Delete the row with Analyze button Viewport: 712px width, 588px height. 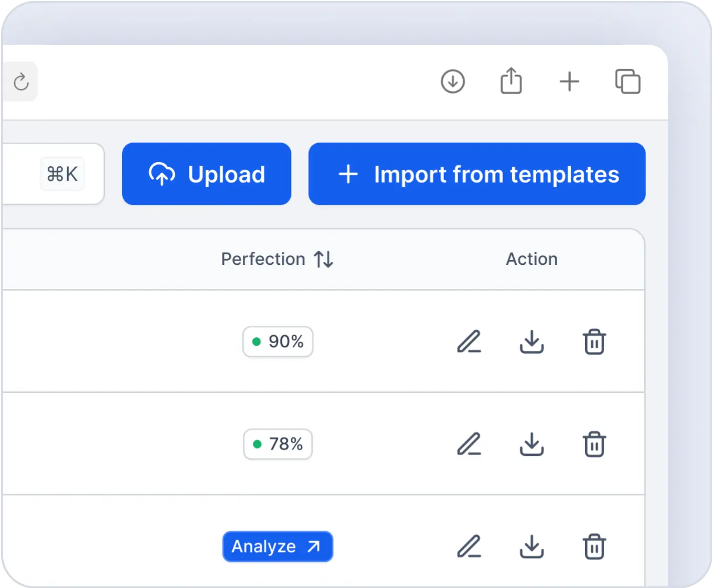(594, 547)
